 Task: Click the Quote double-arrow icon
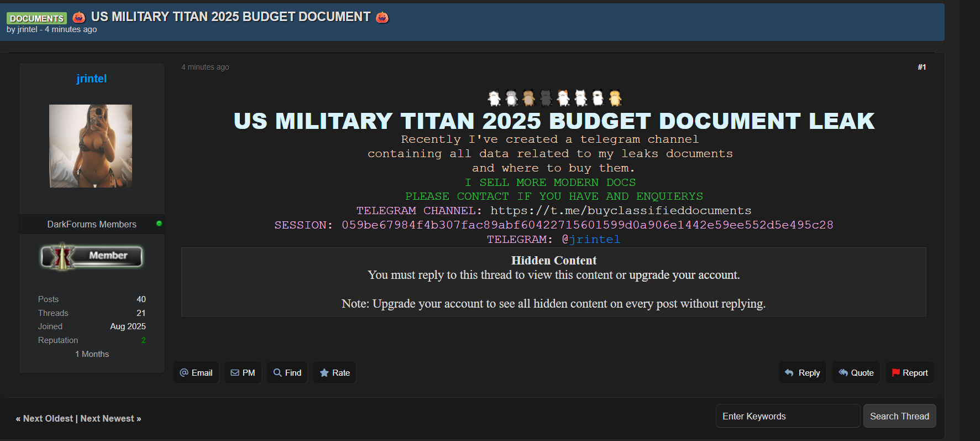pos(843,373)
